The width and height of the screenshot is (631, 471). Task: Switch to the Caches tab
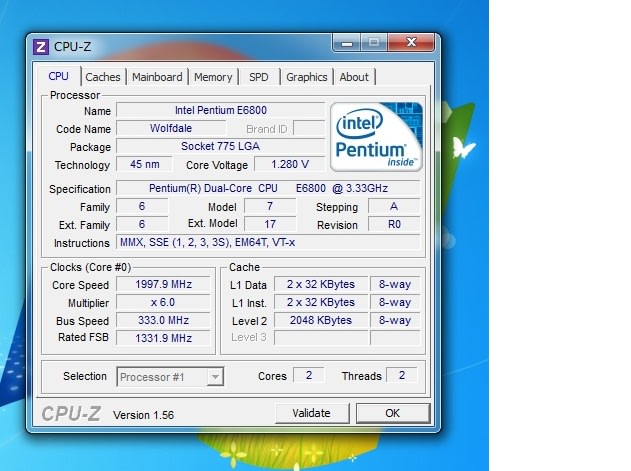coord(103,77)
